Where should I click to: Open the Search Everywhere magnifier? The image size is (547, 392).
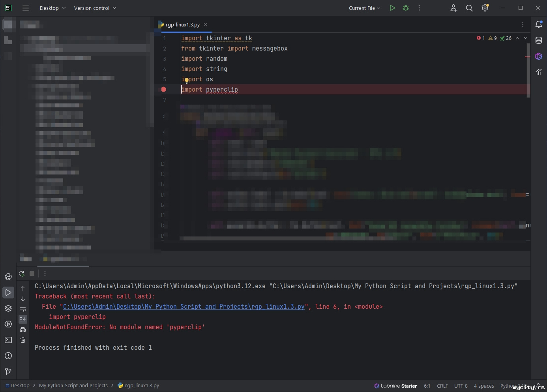click(469, 8)
